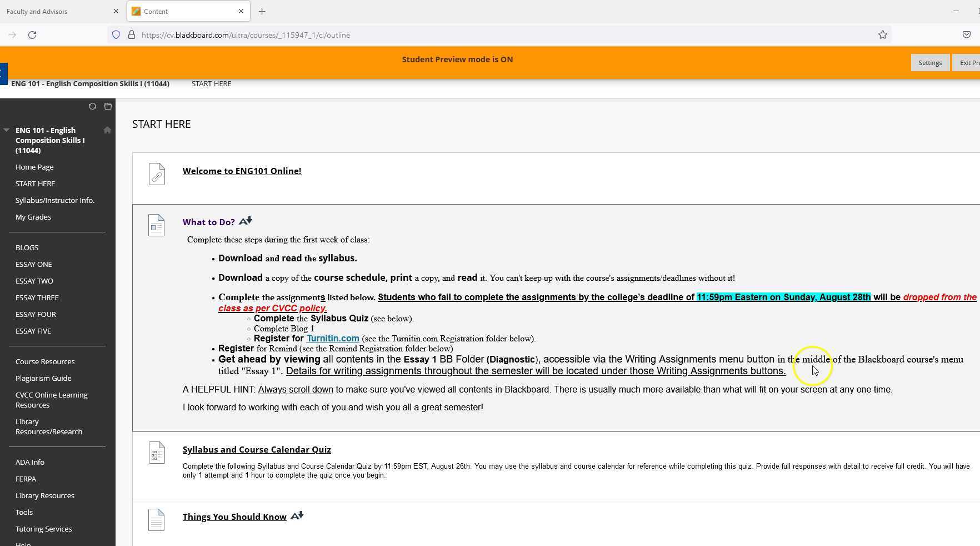The width and height of the screenshot is (980, 546).
Task: Click the Ally alternative formats icon beside What to Do?
Action: pos(246,221)
